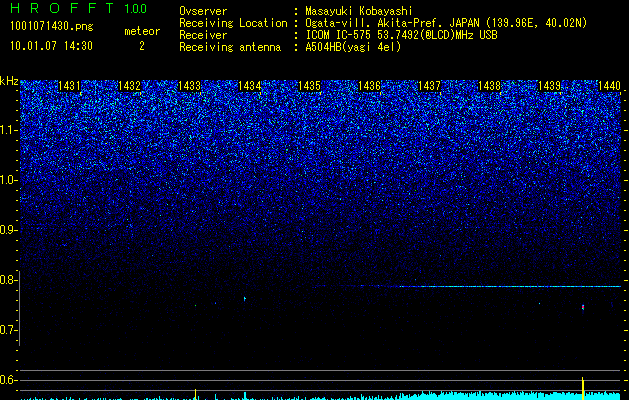Click the 1436 time axis label
The image size is (629, 400).
tap(369, 86)
